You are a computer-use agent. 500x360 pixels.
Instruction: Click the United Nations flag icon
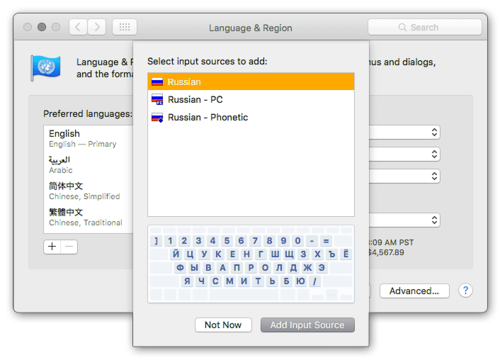point(46,68)
